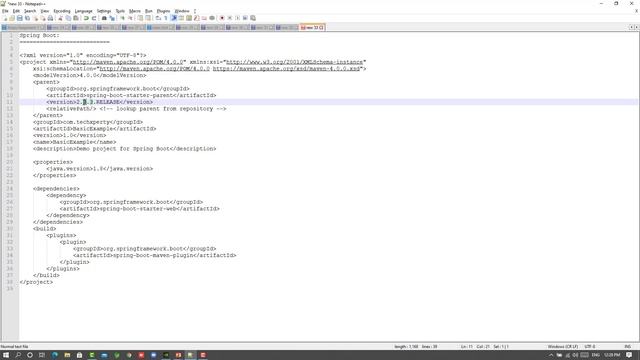Click the Stop Recording macro icon

click(229, 18)
